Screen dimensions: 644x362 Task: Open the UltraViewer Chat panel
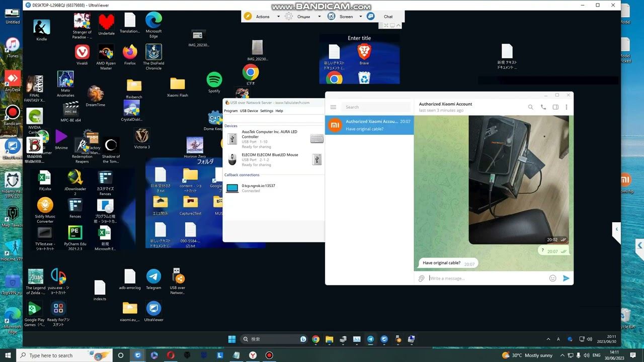pos(388,17)
